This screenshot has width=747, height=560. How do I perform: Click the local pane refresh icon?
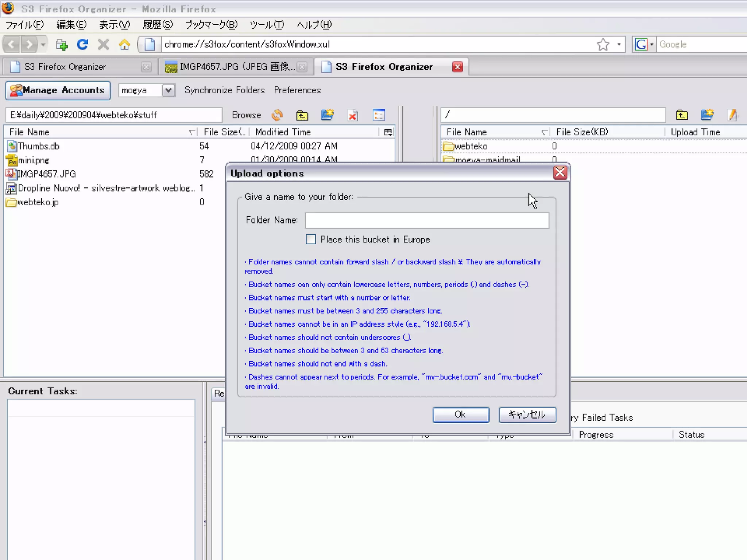277,115
